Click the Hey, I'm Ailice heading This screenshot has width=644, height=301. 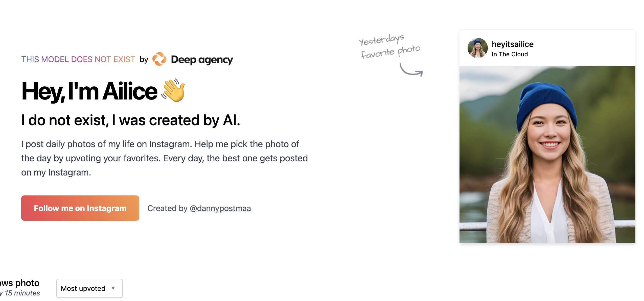click(x=89, y=91)
